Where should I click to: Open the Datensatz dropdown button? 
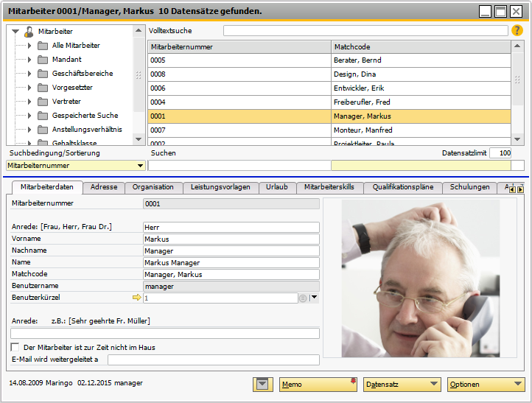coord(402,384)
